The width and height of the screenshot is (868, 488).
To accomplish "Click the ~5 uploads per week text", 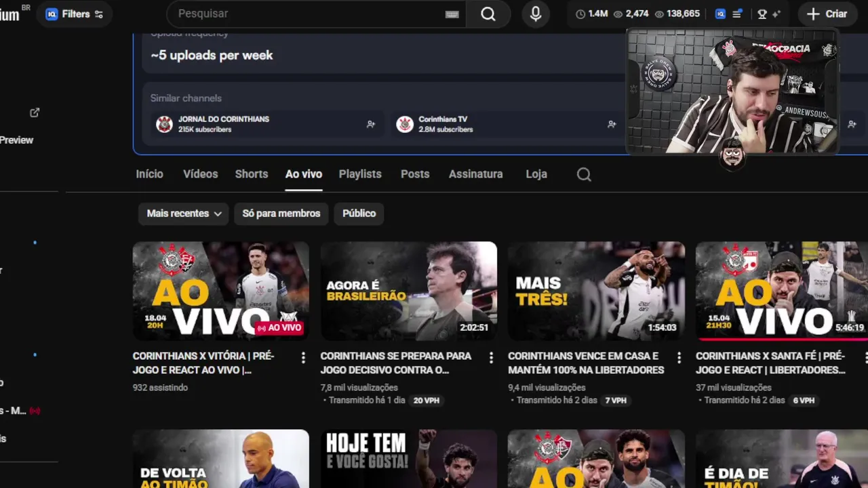I will pos(212,56).
